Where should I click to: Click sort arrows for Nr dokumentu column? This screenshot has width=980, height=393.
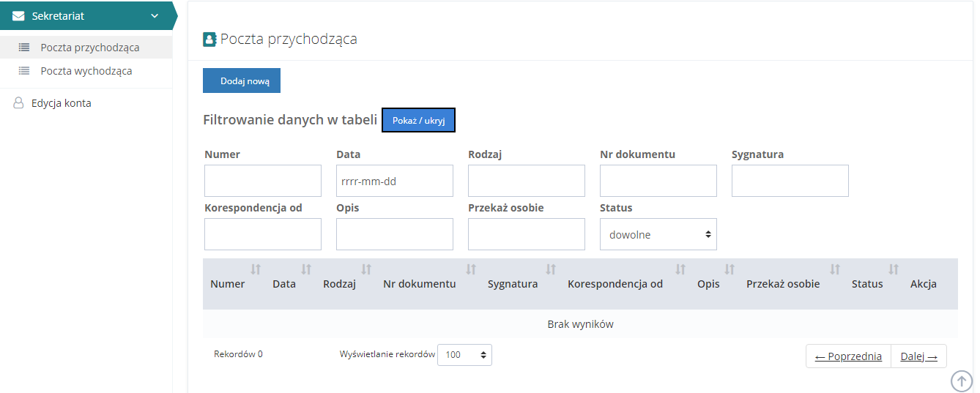[x=471, y=269]
